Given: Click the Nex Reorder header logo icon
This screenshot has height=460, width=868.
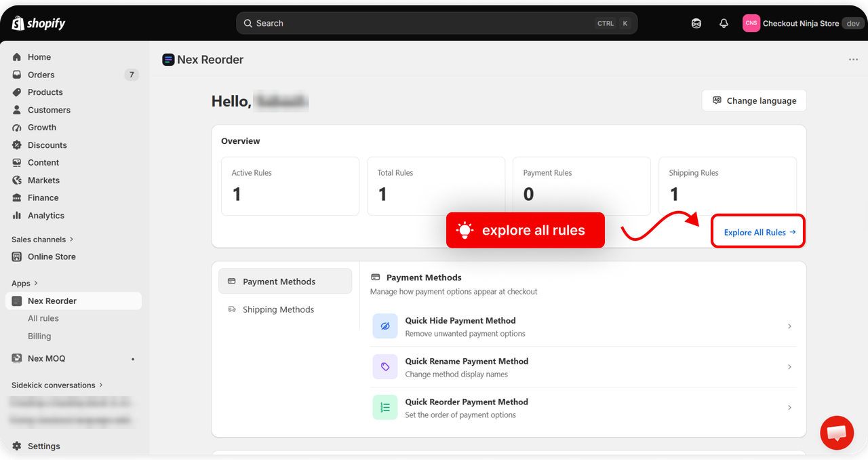Looking at the screenshot, I should 168,60.
